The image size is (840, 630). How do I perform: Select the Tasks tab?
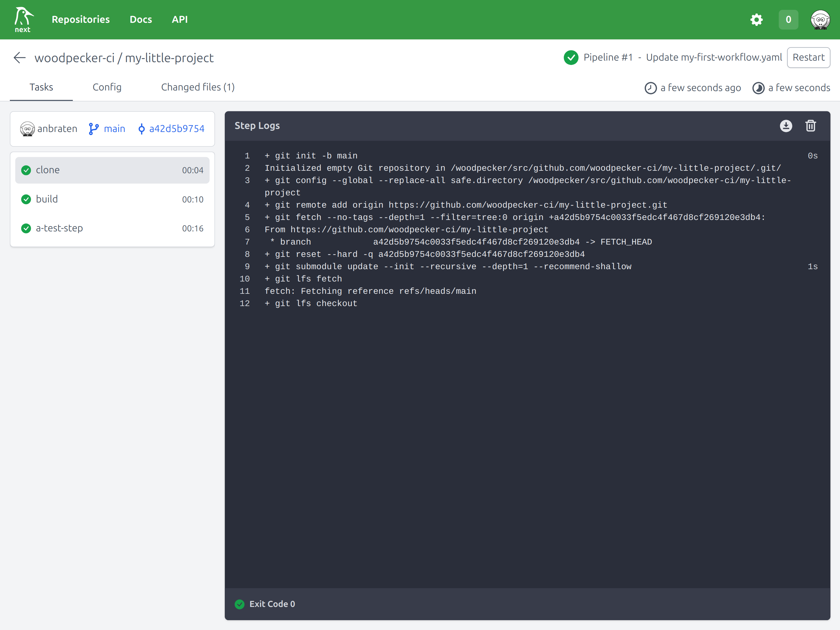(41, 87)
